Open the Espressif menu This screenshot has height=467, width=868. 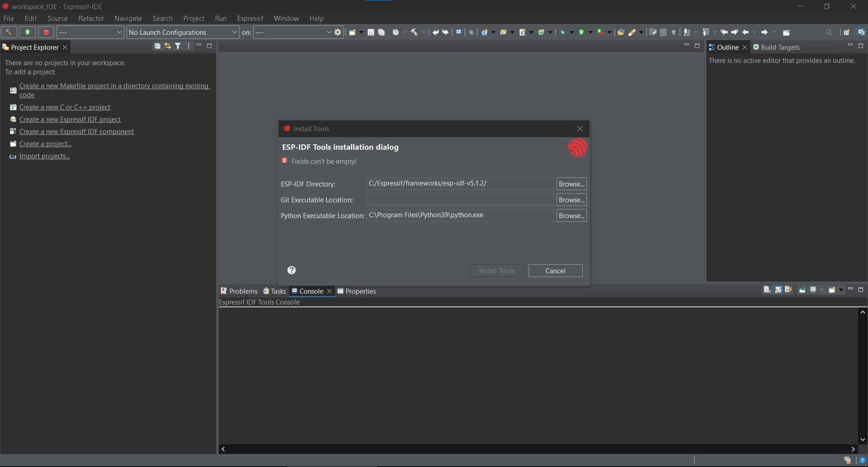[x=250, y=19]
